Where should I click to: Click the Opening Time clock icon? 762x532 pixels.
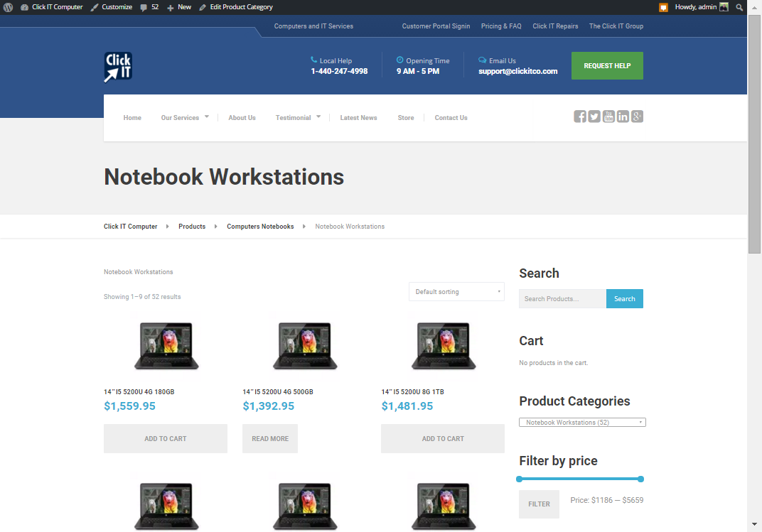(400, 60)
